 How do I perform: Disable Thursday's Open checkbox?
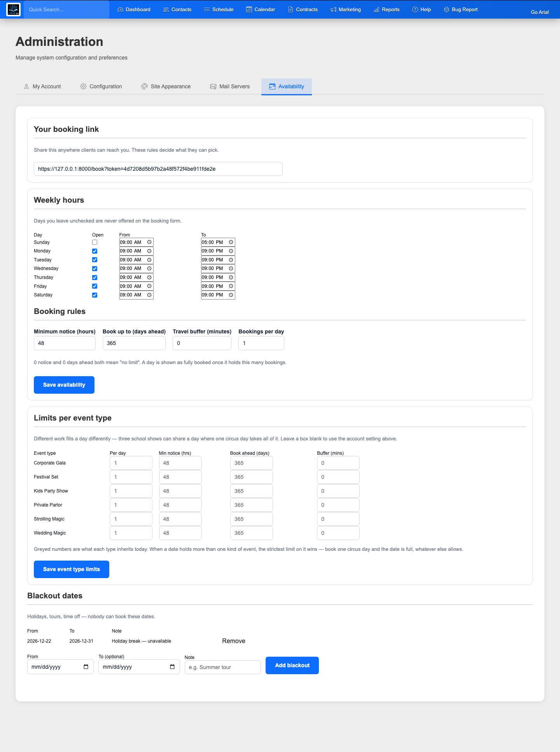(94, 277)
